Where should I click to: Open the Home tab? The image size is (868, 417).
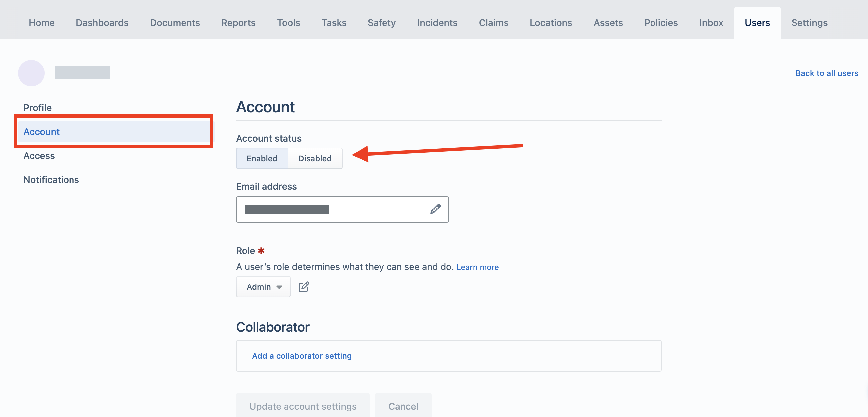pos(42,23)
